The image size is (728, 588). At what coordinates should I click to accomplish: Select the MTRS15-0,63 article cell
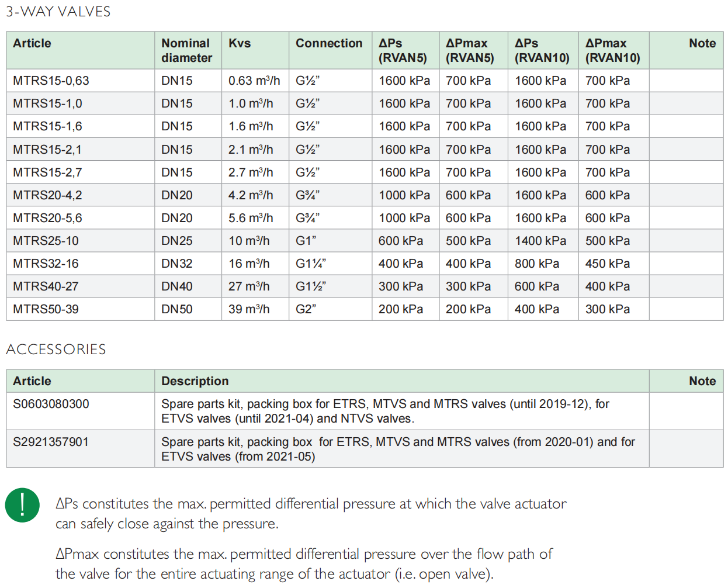(51, 81)
